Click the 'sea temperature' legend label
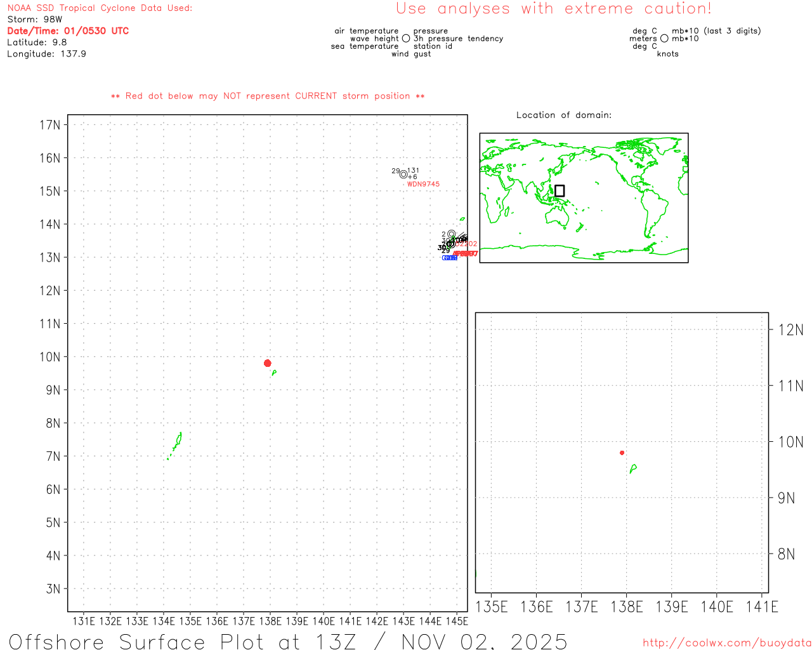The height and width of the screenshot is (650, 812). (x=365, y=46)
